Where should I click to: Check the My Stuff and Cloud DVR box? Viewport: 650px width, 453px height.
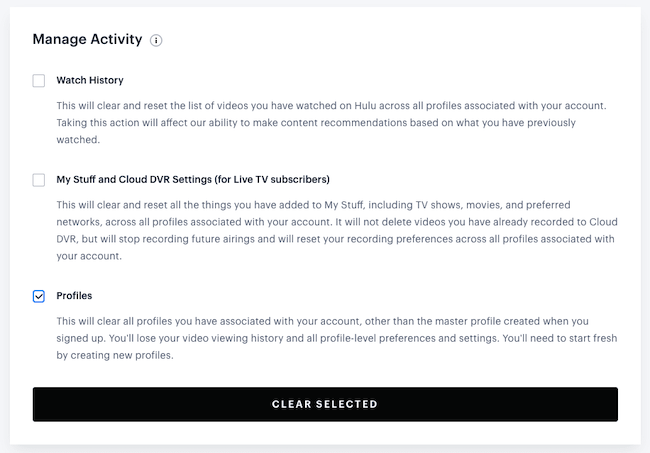39,180
